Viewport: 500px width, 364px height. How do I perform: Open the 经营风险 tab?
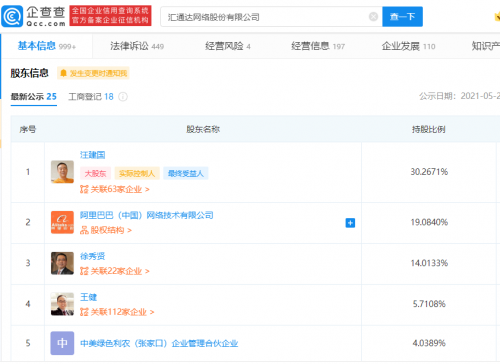point(228,46)
